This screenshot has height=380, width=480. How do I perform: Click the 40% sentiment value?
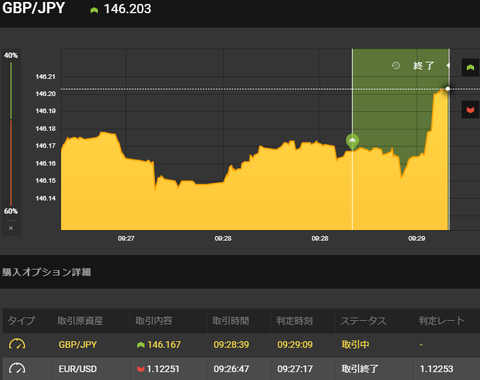click(11, 55)
